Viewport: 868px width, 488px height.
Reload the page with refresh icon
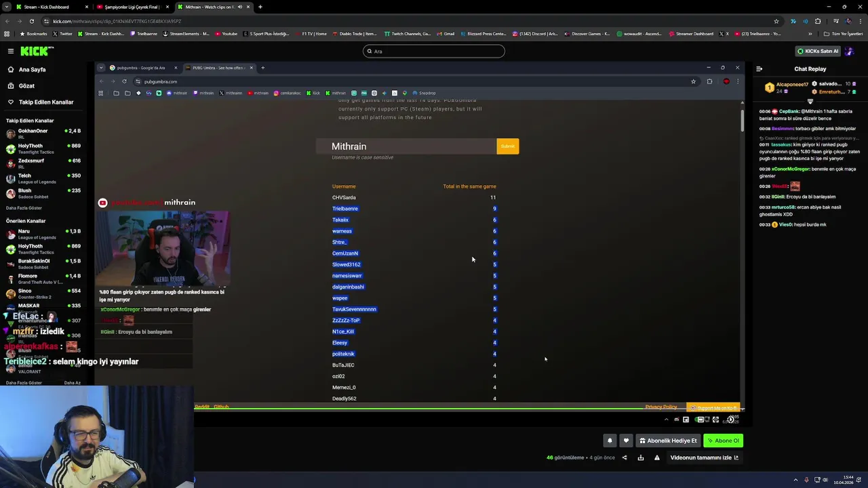click(31, 21)
